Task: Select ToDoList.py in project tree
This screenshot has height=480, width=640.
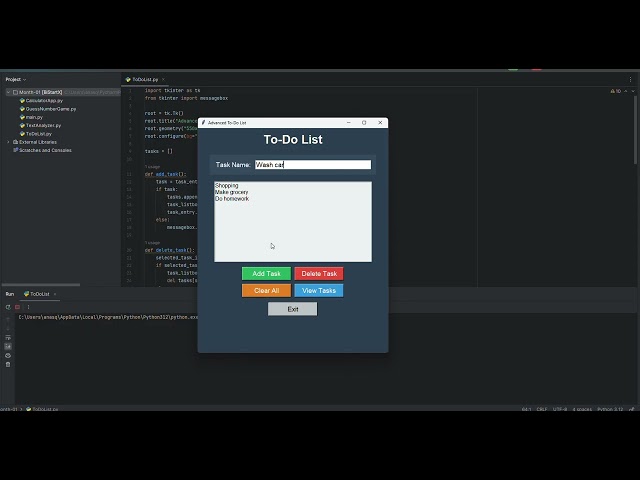Action: pos(38,133)
